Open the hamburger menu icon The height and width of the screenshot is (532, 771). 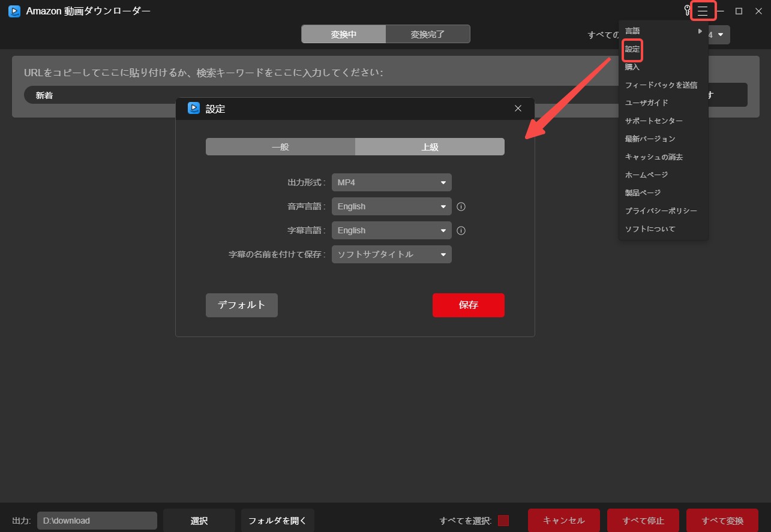pyautogui.click(x=703, y=11)
